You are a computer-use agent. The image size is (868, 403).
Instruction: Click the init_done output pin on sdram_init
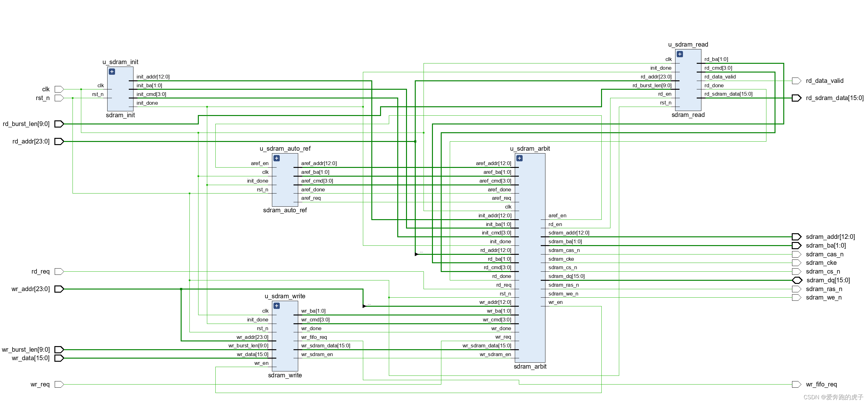click(x=147, y=103)
